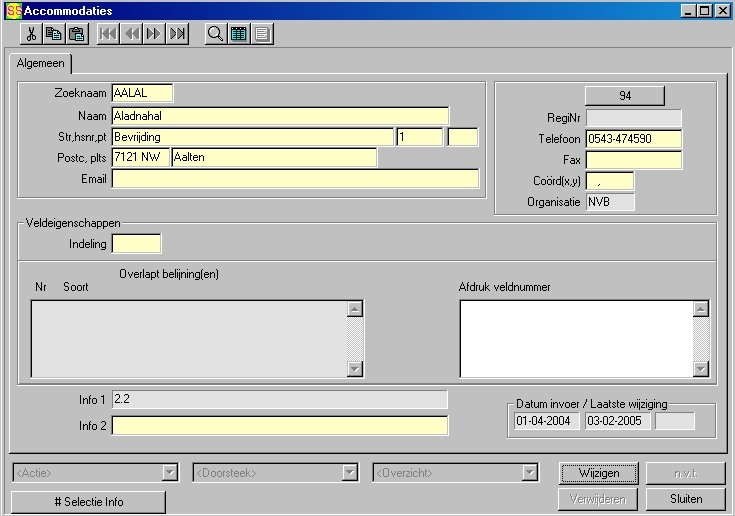Screen dimensions: 735x516
Task: Click the Cut scissors icon
Action: 32,34
